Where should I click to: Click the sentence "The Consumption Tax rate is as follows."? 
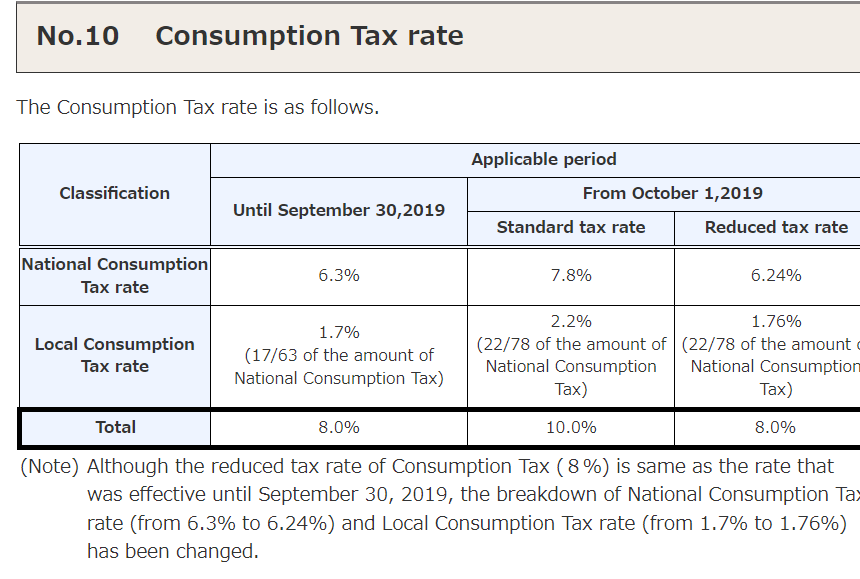(198, 107)
